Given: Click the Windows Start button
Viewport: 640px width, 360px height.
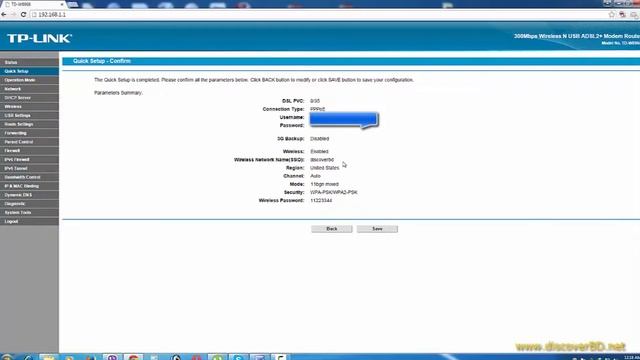Looking at the screenshot, I should (x=7, y=357).
